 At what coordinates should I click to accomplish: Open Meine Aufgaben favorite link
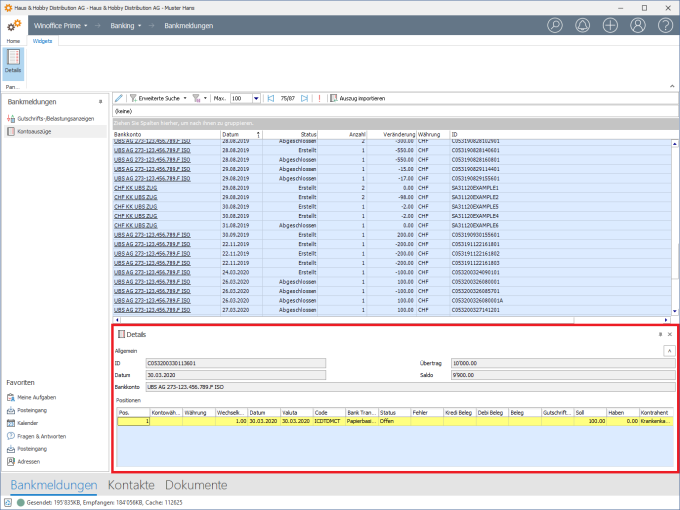(x=37, y=397)
